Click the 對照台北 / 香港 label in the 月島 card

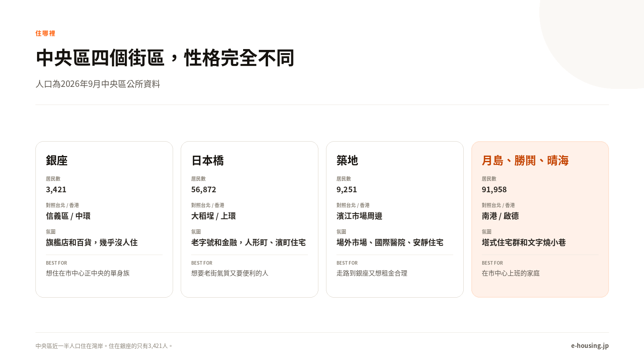(x=498, y=205)
